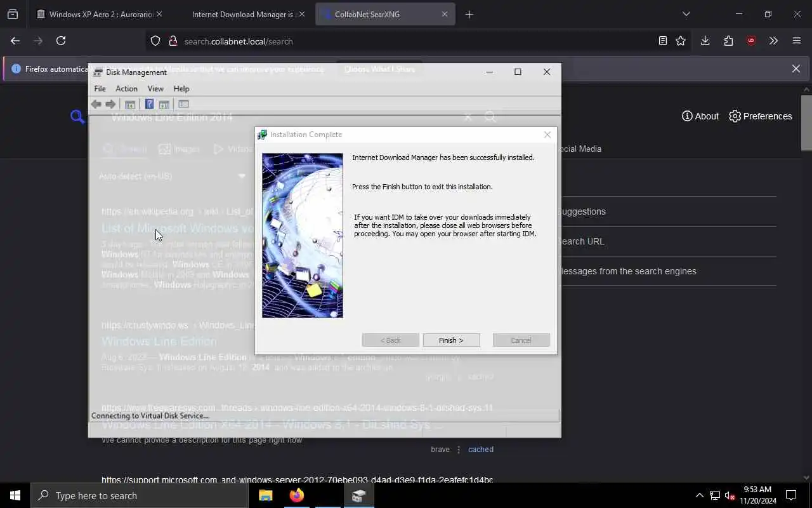Viewport: 812px width, 508px height.
Task: Open the Firefox extensions puzzle icon
Action: pos(728,41)
